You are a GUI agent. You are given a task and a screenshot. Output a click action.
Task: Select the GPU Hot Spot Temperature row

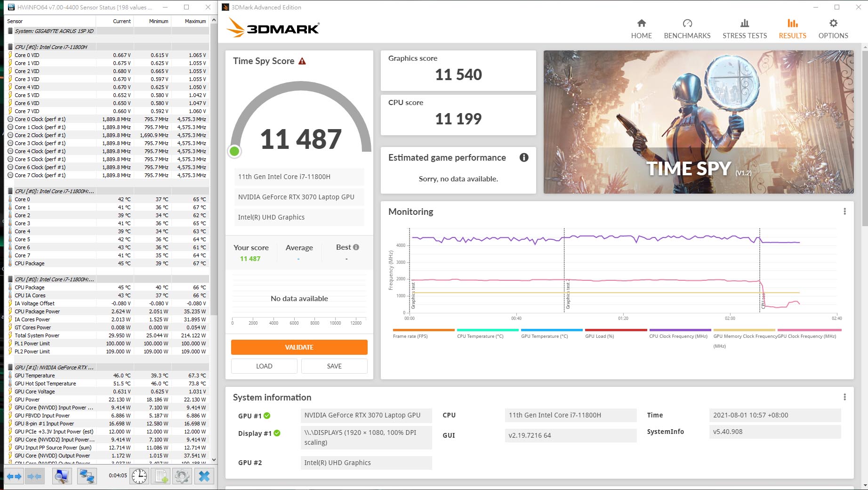pos(107,384)
